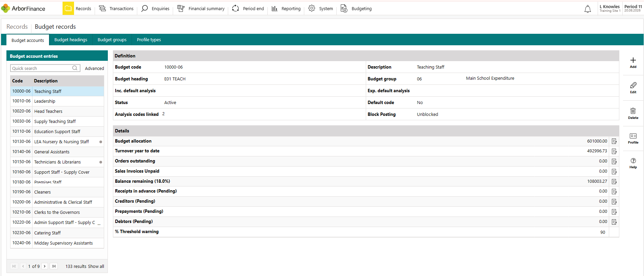Open Turnover year to date detail icon
The height and width of the screenshot is (276, 644).
click(614, 151)
